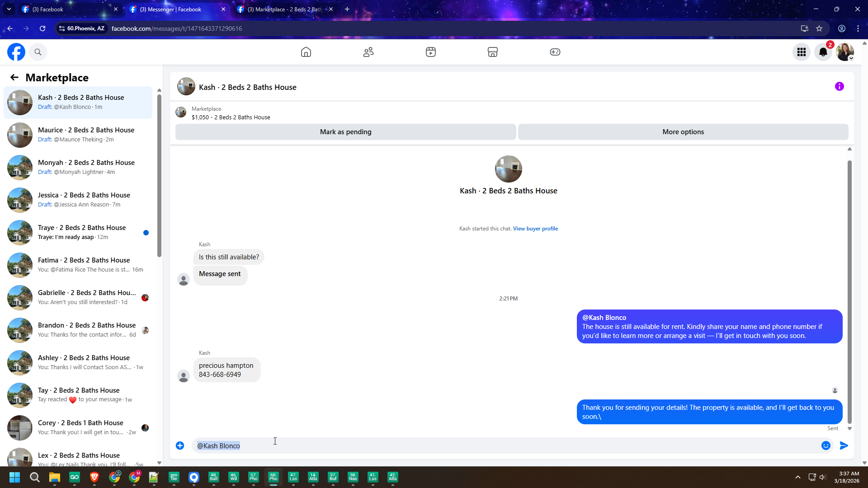This screenshot has width=868, height=488.
Task: Switch to the Marketplace listing tab
Action: (285, 9)
